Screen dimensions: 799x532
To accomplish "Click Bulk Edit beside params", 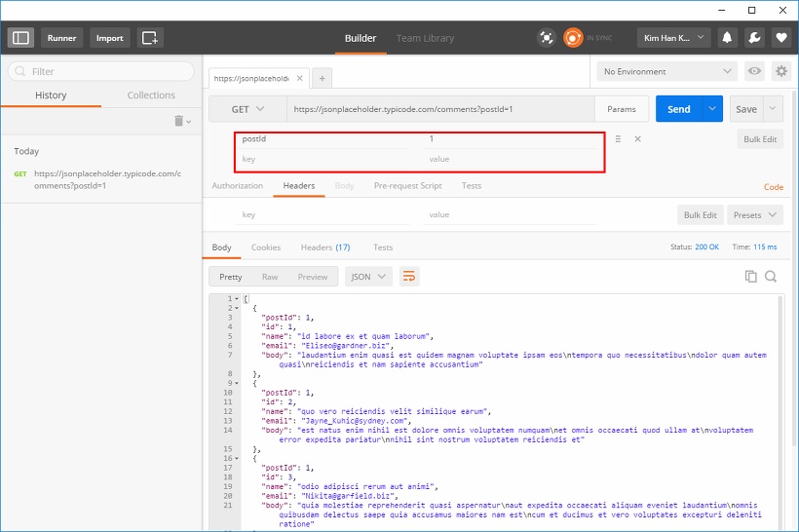I will (x=760, y=139).
